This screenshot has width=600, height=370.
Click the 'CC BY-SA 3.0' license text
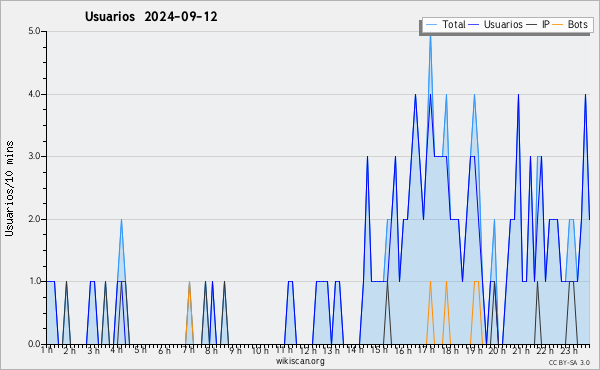(x=569, y=363)
